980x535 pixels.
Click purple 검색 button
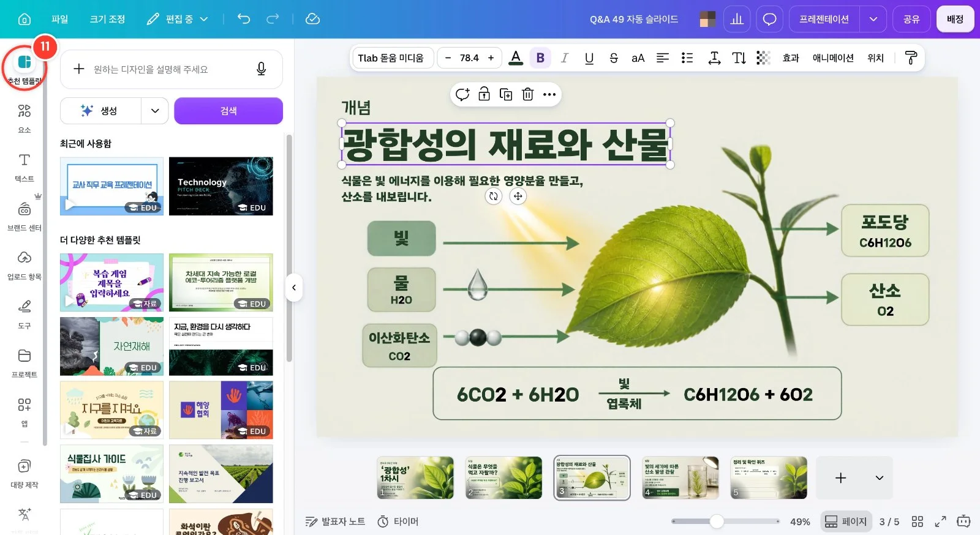click(x=228, y=111)
